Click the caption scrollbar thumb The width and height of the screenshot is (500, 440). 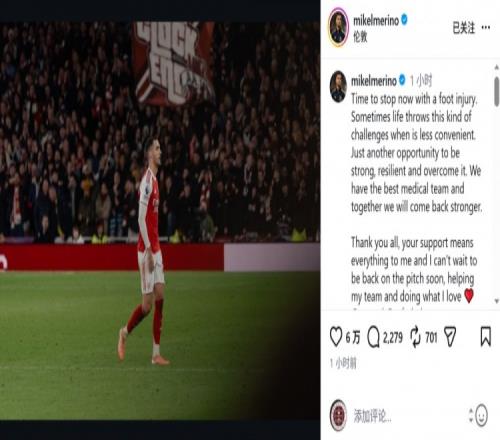[497, 91]
